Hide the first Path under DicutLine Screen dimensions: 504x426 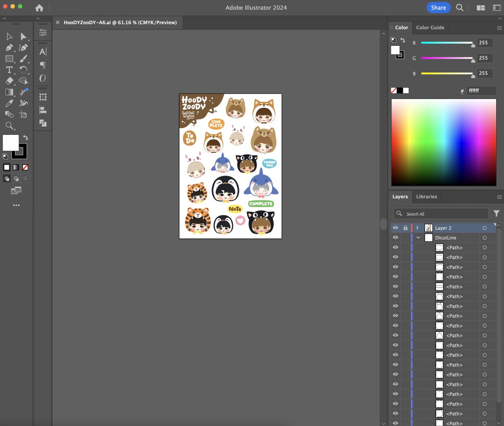pos(395,247)
